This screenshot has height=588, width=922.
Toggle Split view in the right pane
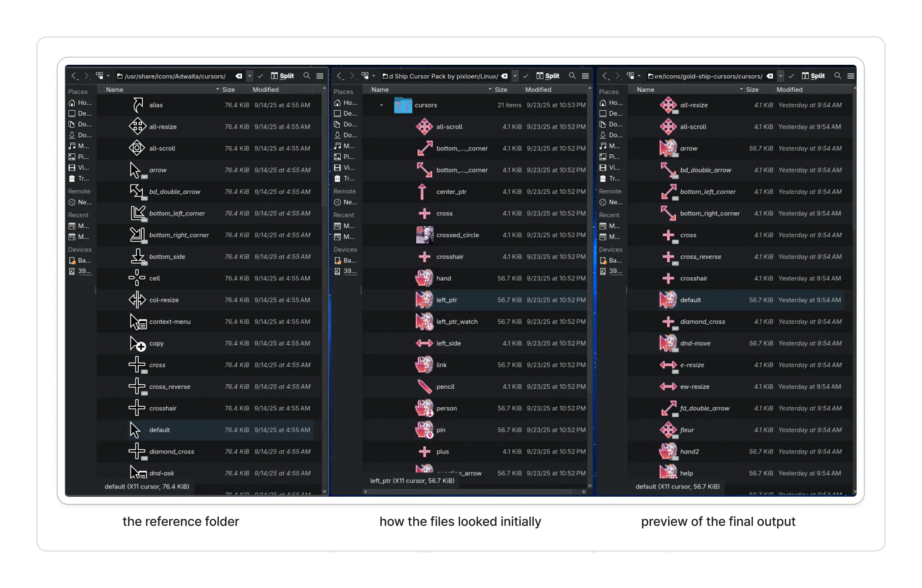[814, 76]
